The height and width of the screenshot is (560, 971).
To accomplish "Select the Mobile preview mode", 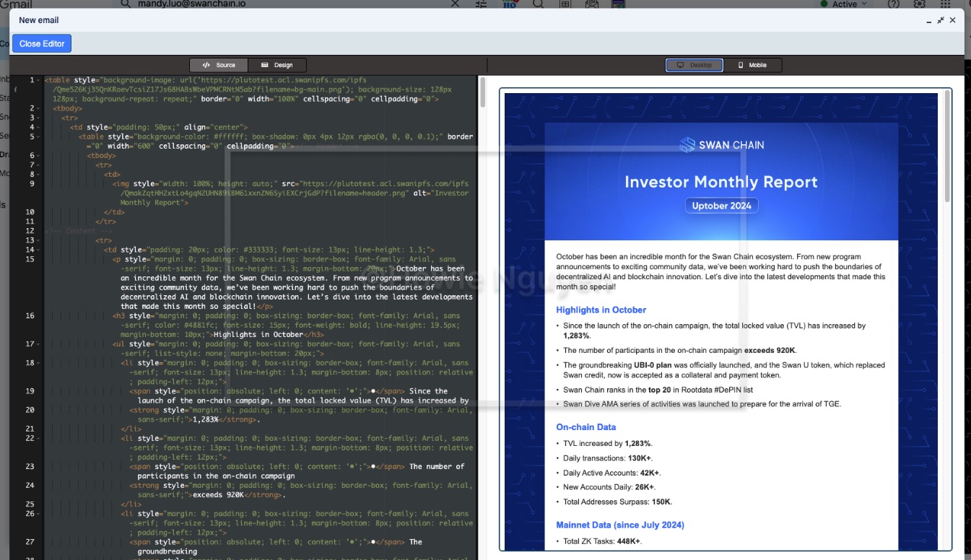I will [752, 65].
